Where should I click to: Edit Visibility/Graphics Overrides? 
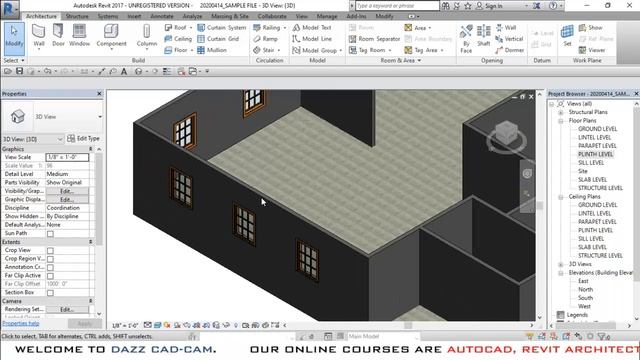67,191
